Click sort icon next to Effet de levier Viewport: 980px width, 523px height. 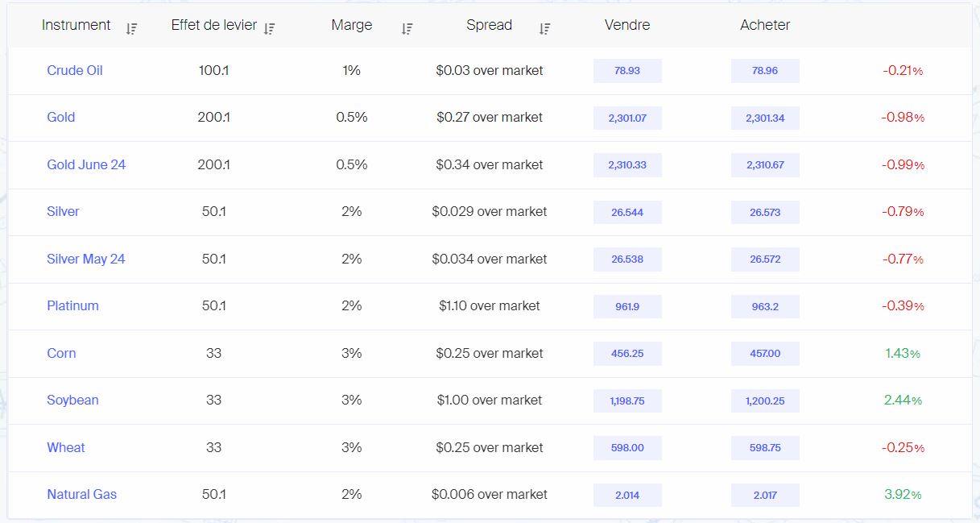pos(269,29)
